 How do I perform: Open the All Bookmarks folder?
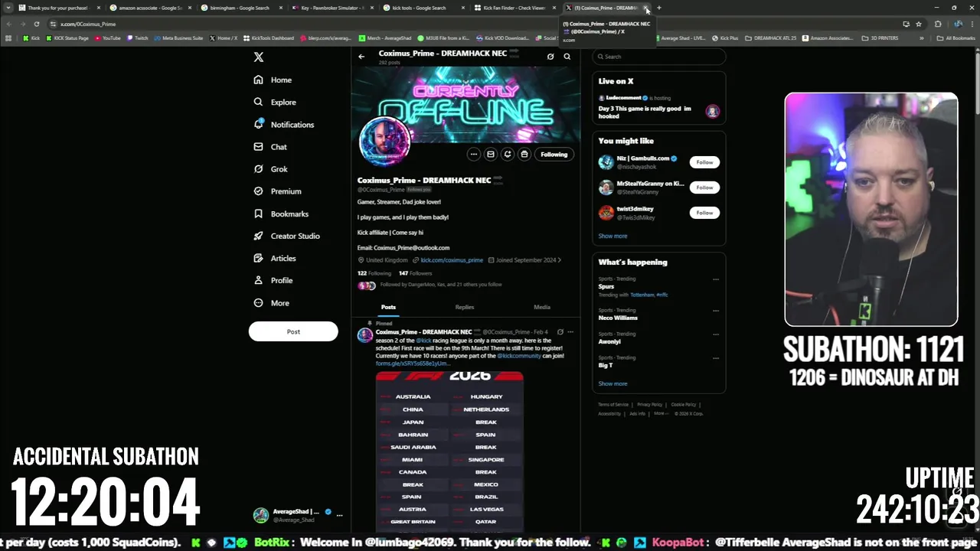[x=955, y=38]
